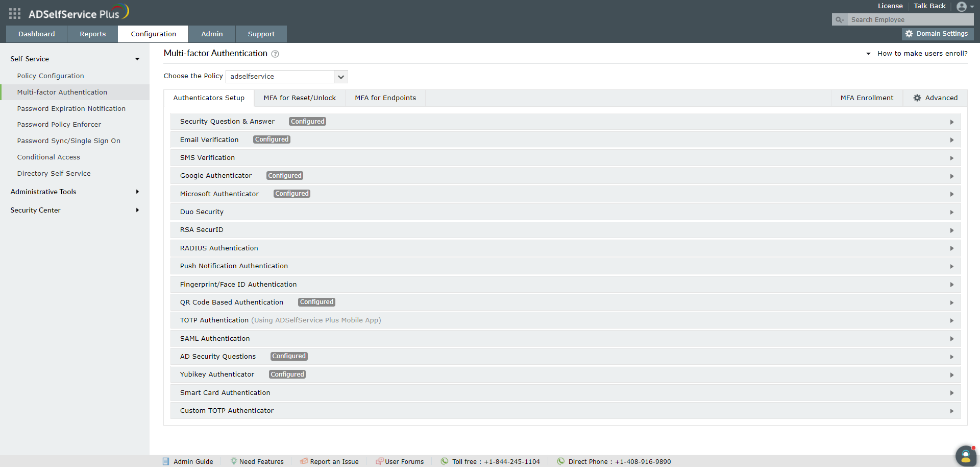Image resolution: width=980 pixels, height=467 pixels.
Task: Click the How to make users enroll link
Action: tap(922, 54)
